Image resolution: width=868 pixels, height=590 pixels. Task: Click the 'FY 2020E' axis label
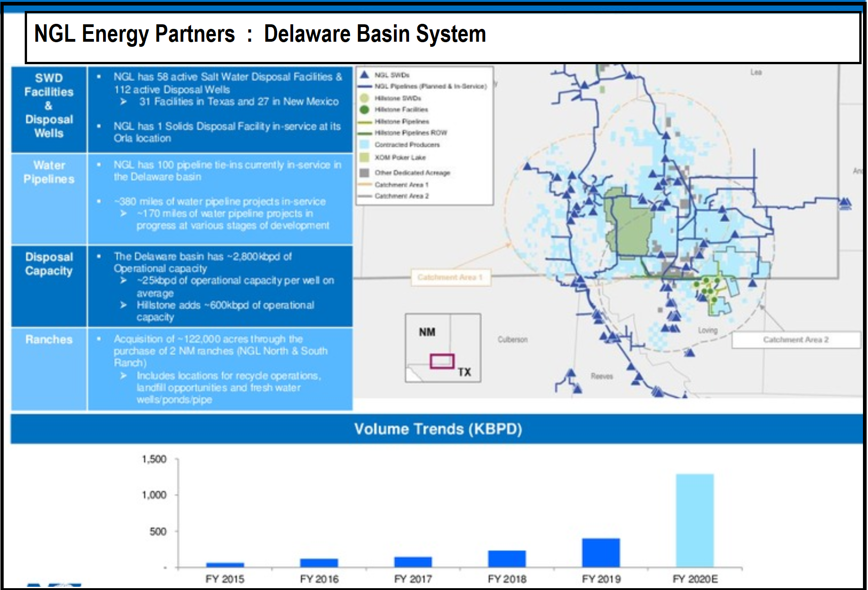coord(695,579)
